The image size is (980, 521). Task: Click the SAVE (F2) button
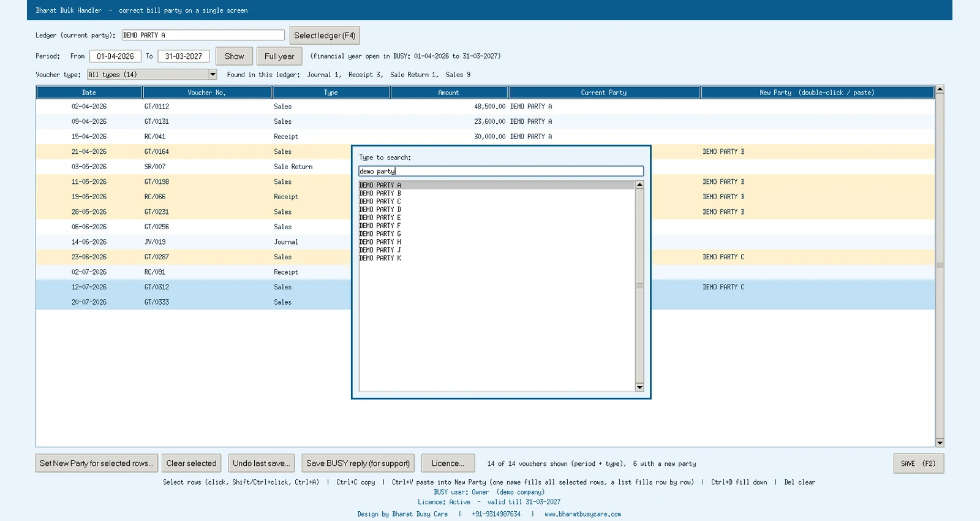tap(918, 463)
